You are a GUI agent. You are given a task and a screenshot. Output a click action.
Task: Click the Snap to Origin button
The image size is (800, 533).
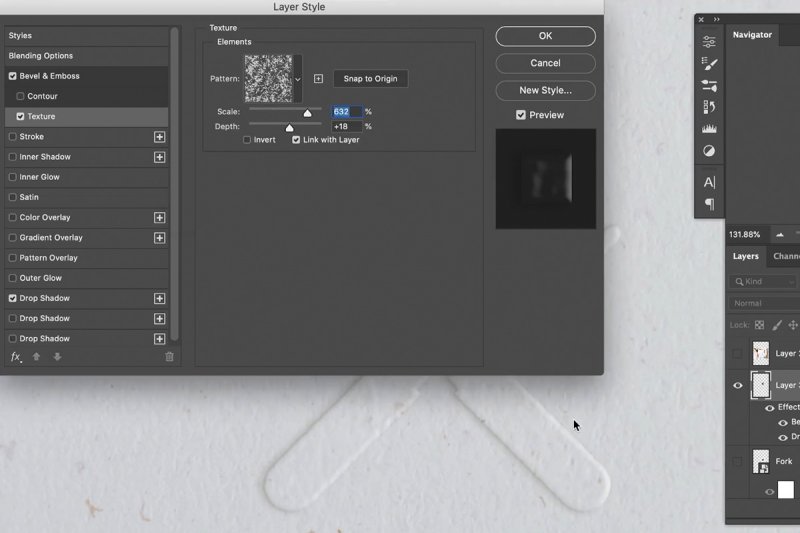click(x=370, y=79)
